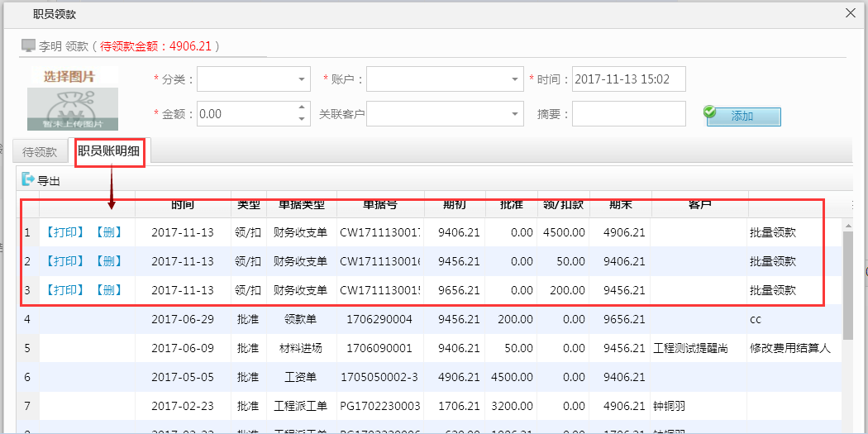Switch to the 待领款 tab
Viewport: 868px width, 434px height.
pyautogui.click(x=40, y=152)
